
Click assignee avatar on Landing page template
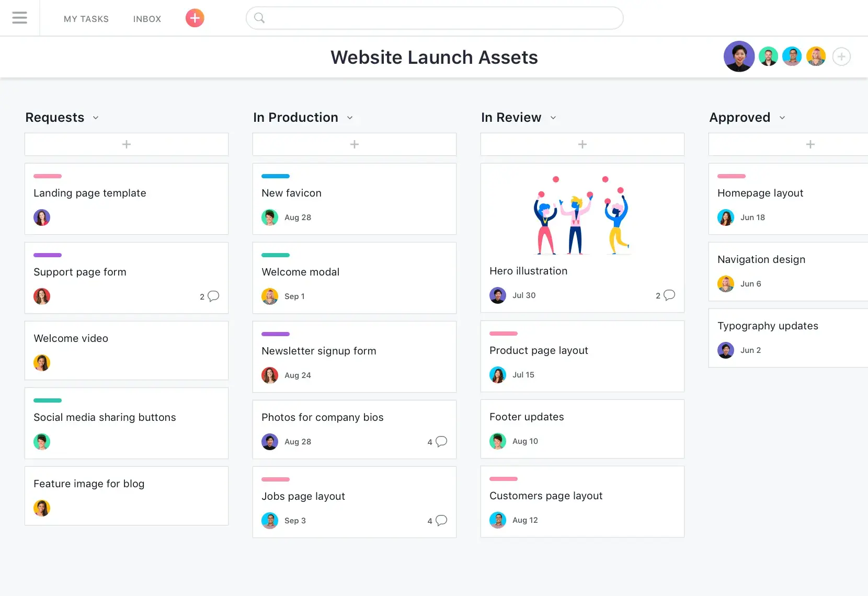(x=42, y=217)
